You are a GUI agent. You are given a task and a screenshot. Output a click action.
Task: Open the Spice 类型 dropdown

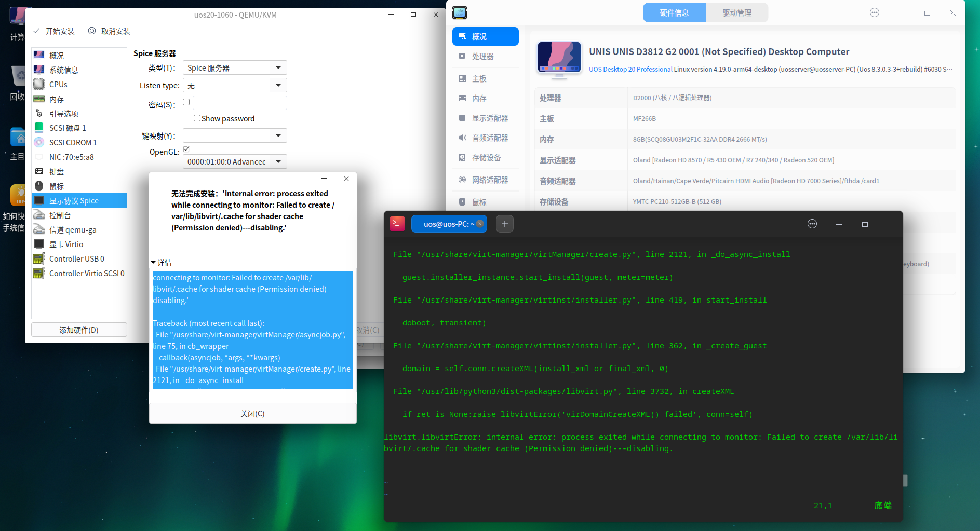[279, 67]
